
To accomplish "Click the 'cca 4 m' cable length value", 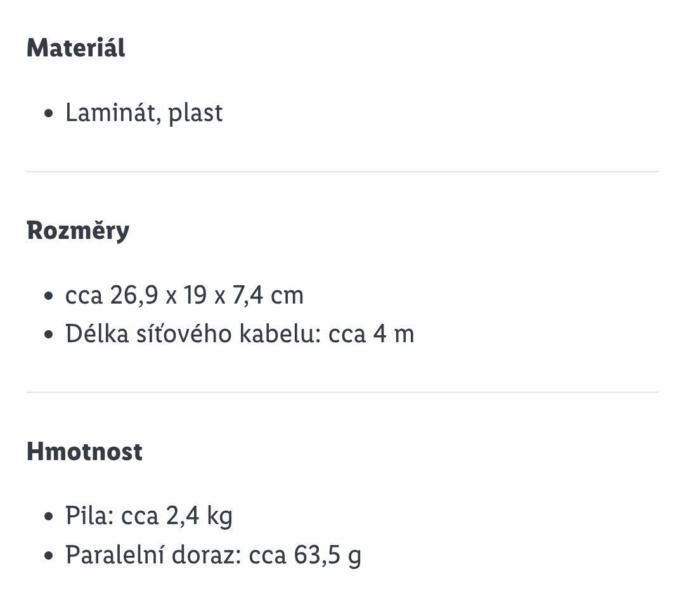I will 371,334.
